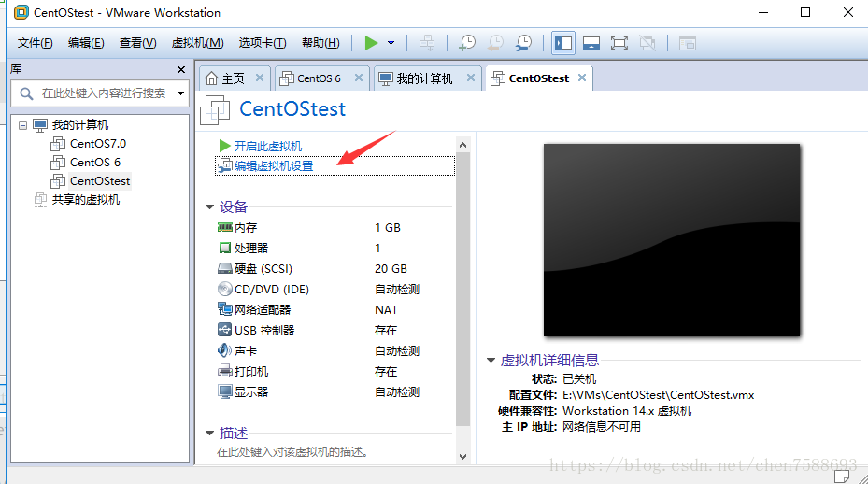The height and width of the screenshot is (484, 868).
Task: Click the send Ctrl+Alt+Del toolbar icon
Action: pos(427,43)
